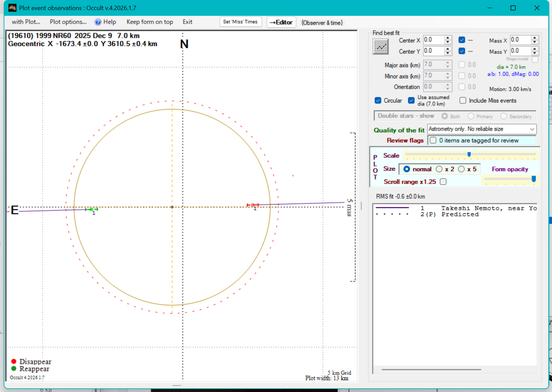The width and height of the screenshot is (552, 392).
Task: Open the Quality of the fit dropdown
Action: click(532, 129)
